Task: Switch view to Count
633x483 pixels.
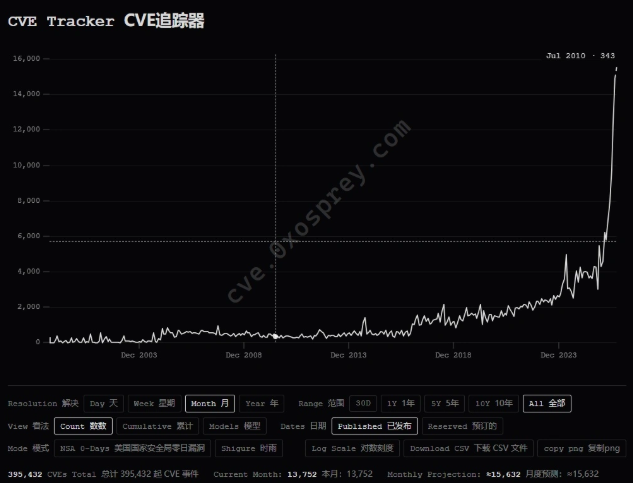Action: [83, 426]
